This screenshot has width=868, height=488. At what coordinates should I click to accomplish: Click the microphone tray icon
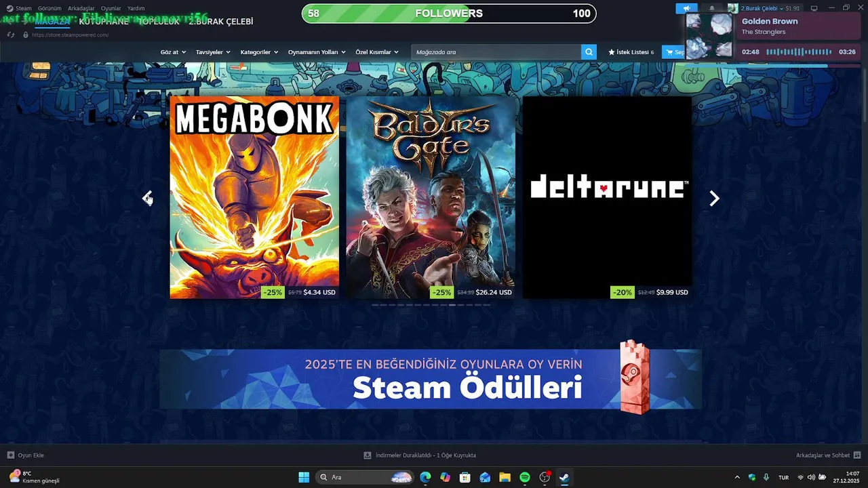coord(766,477)
